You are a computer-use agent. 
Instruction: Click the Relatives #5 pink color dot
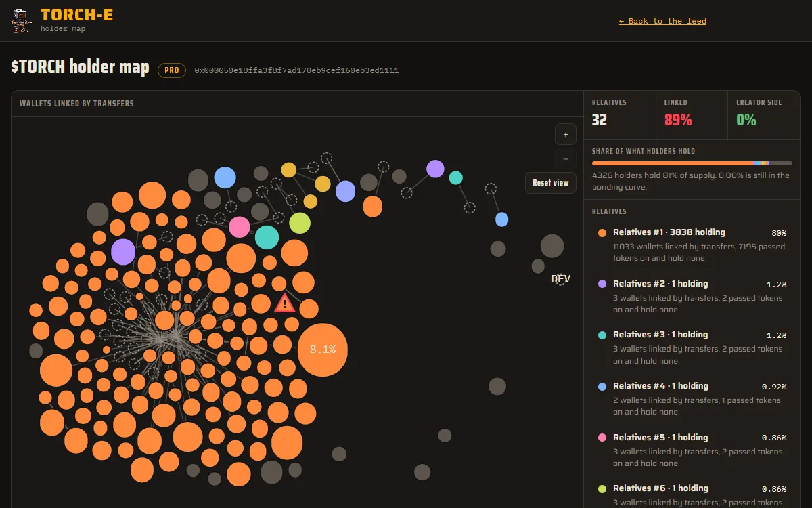click(602, 438)
